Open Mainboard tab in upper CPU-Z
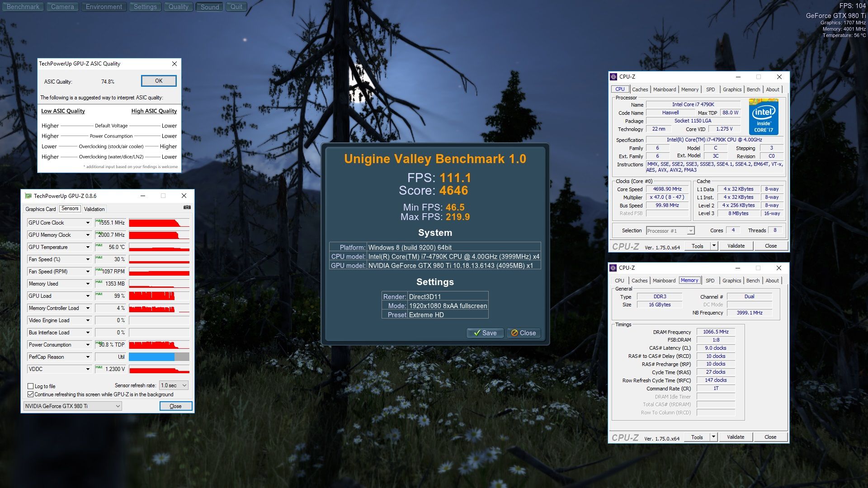Viewport: 868px width, 488px height. pos(665,89)
